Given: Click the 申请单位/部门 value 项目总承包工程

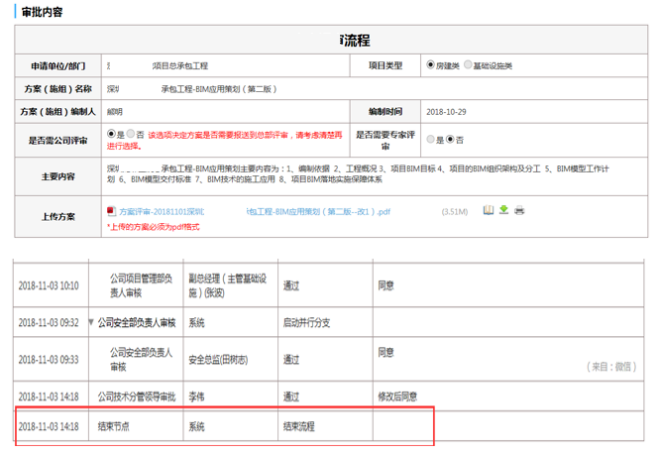Looking at the screenshot, I should point(180,66).
